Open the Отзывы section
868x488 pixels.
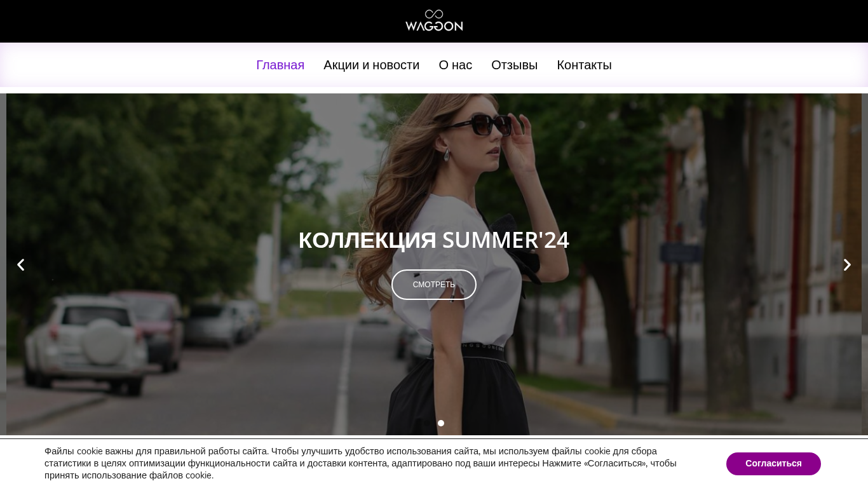coord(515,65)
